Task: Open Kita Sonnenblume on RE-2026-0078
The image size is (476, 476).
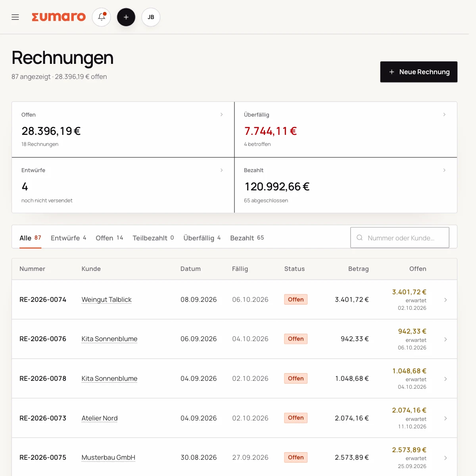Action: coord(109,378)
